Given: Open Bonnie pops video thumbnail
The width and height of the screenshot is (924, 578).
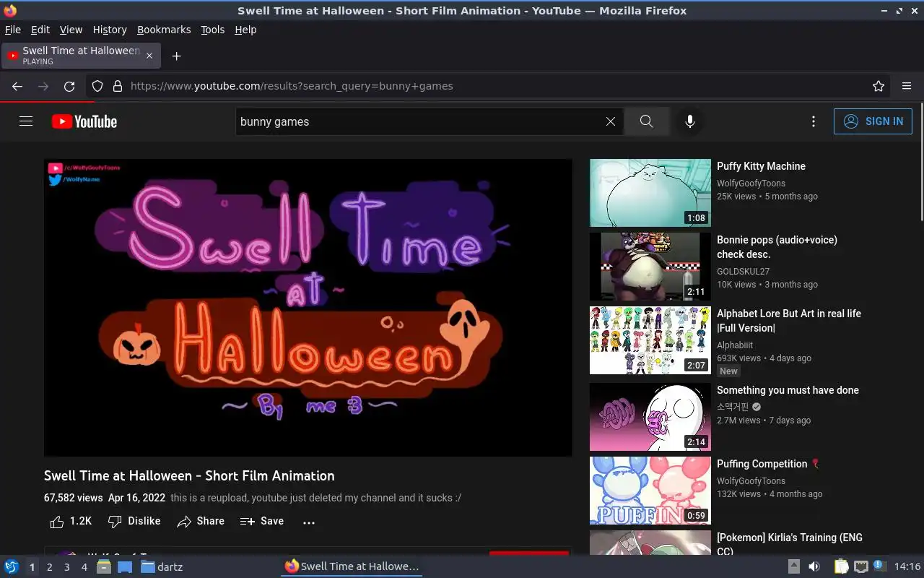Looking at the screenshot, I should point(650,267).
